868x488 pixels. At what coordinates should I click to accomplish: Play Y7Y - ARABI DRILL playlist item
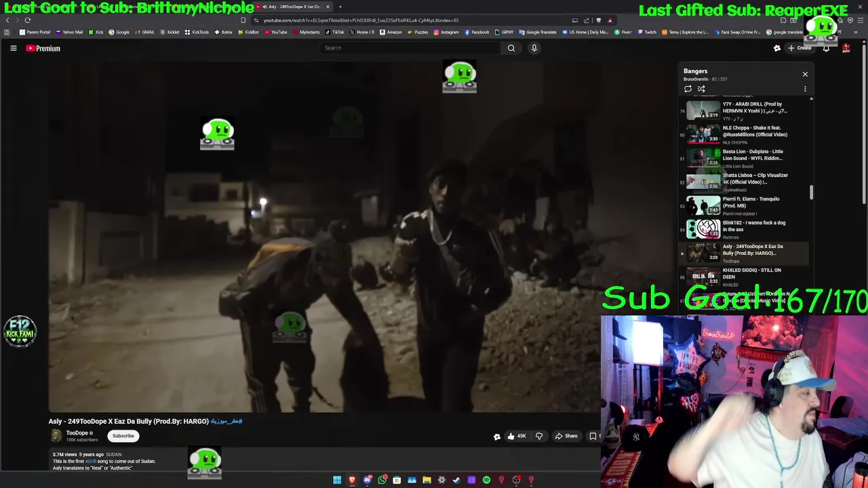pos(744,110)
